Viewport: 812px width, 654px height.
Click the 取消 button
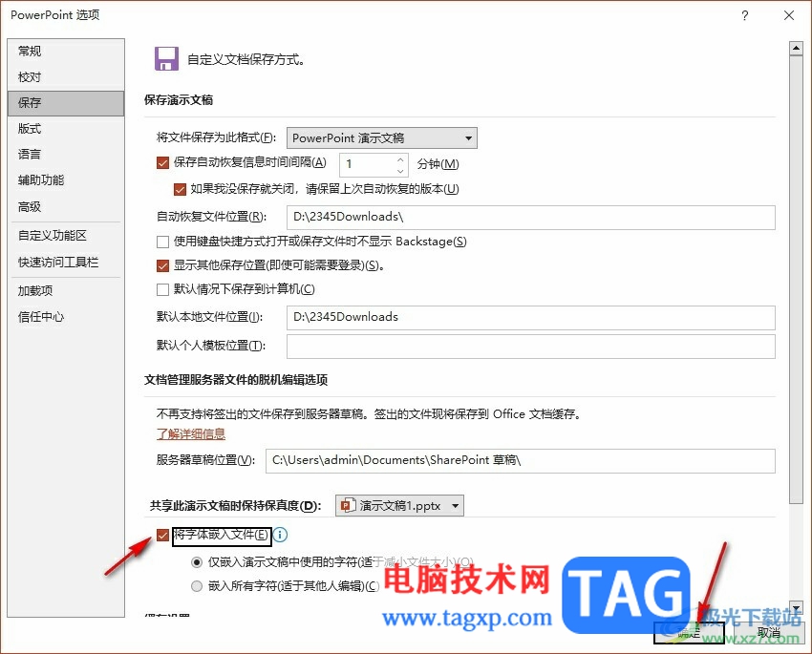coord(768,632)
